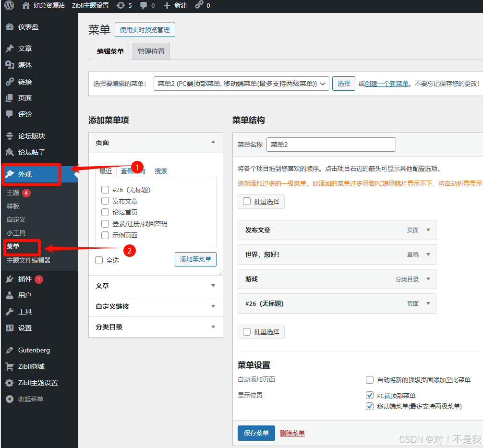
Task: Click the 菜单名称 input field
Action: pyautogui.click(x=331, y=145)
